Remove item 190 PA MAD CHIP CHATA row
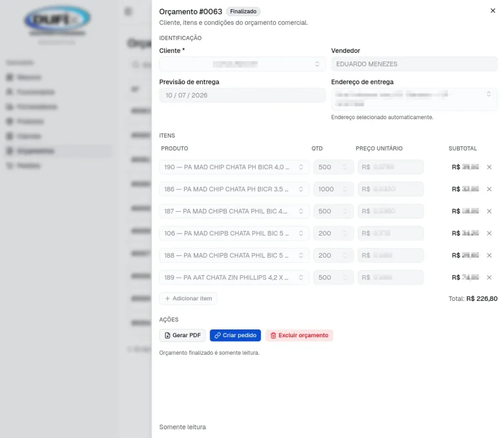504x438 pixels. pyautogui.click(x=489, y=167)
